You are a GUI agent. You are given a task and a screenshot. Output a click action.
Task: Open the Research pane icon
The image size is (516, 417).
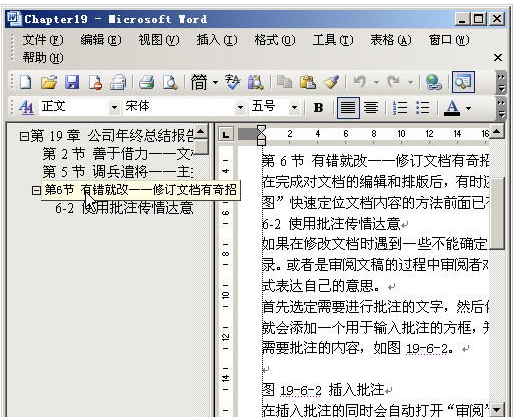pos(256,82)
